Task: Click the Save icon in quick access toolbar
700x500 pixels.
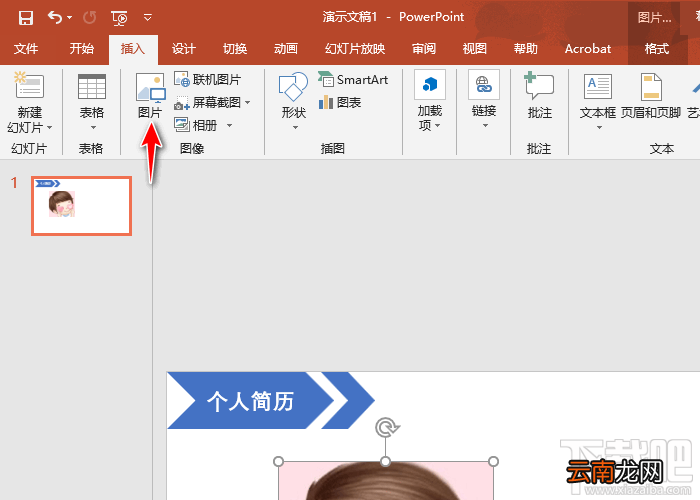Action: 26,18
